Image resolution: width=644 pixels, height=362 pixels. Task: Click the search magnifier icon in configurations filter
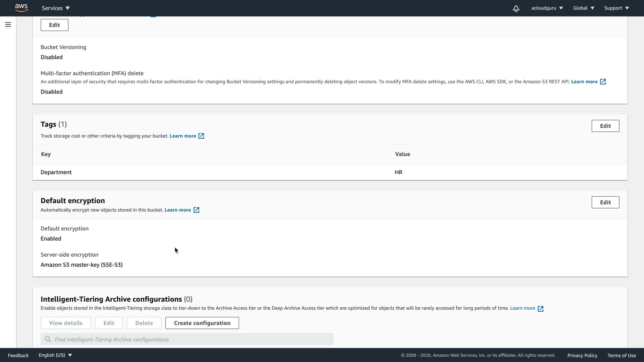click(48, 339)
